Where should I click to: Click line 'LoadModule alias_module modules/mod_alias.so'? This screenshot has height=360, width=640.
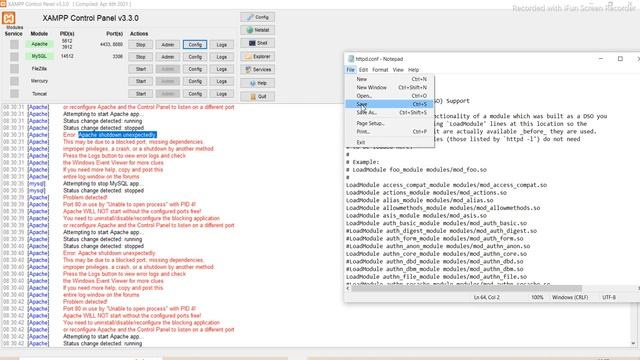tap(420, 200)
